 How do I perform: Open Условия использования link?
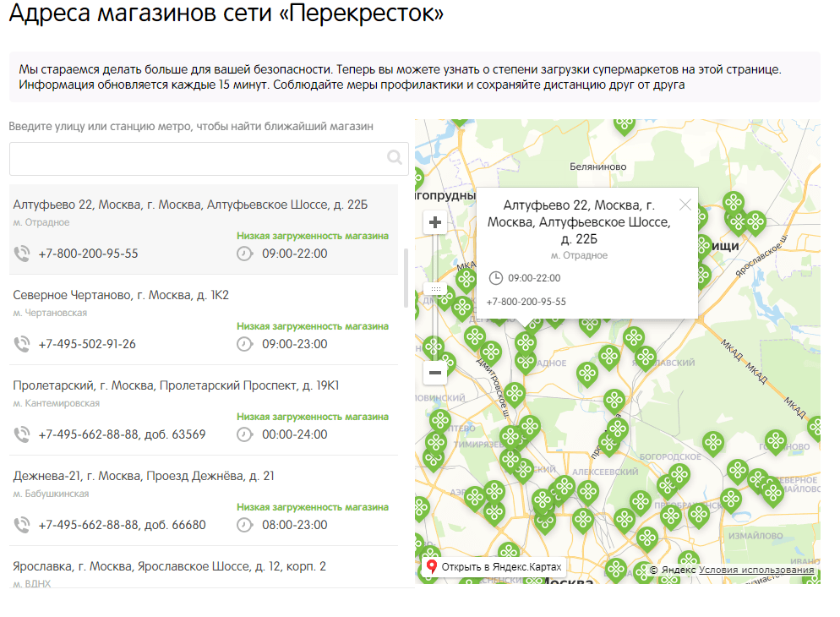coord(756,570)
